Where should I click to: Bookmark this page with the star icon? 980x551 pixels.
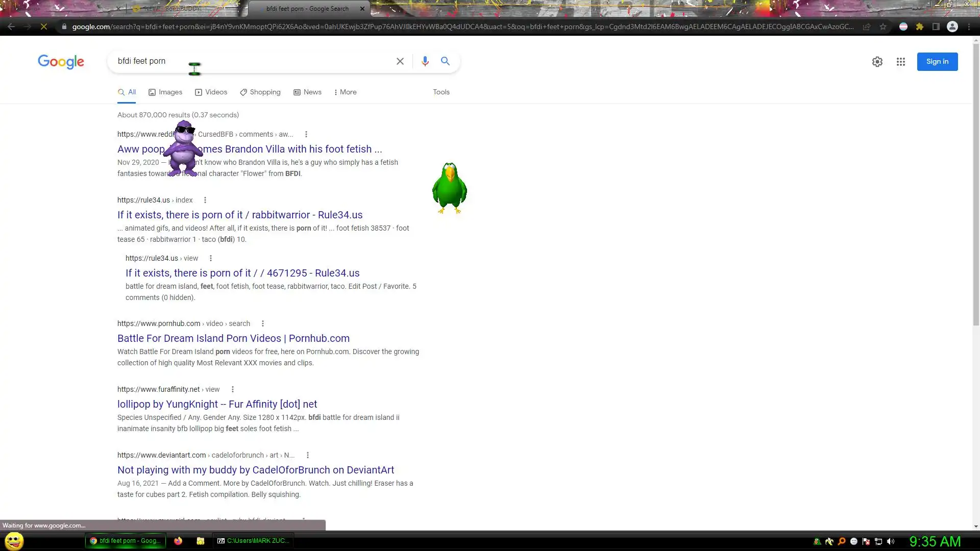pyautogui.click(x=883, y=27)
